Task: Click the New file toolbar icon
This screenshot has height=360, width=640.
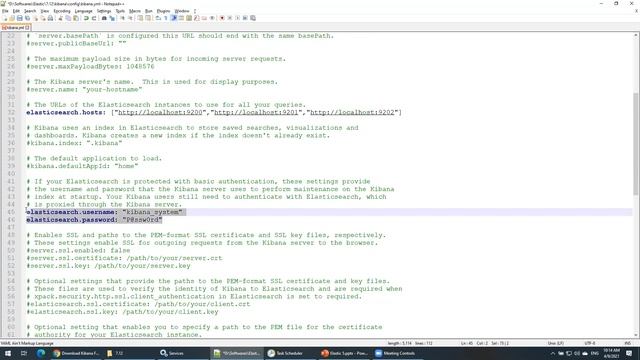Action: (x=4, y=18)
